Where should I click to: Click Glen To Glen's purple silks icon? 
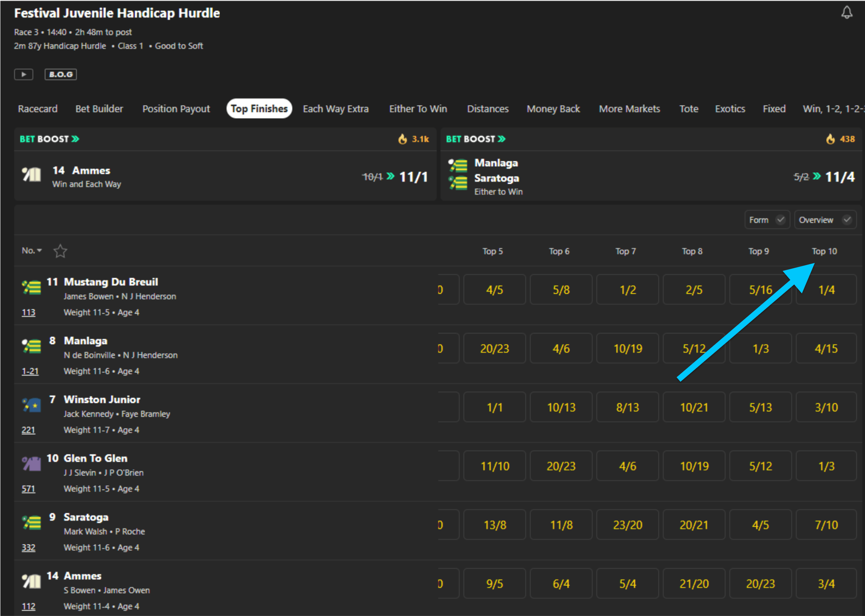(32, 464)
